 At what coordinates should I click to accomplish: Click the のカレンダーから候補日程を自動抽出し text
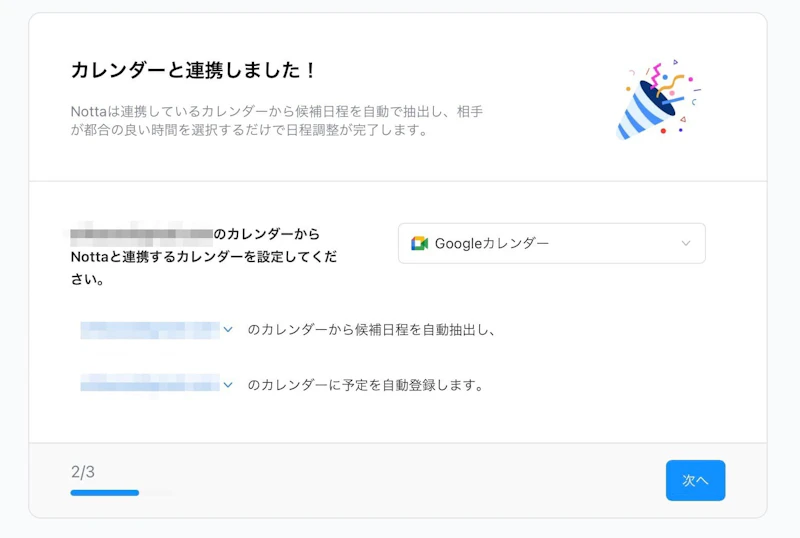(x=371, y=330)
